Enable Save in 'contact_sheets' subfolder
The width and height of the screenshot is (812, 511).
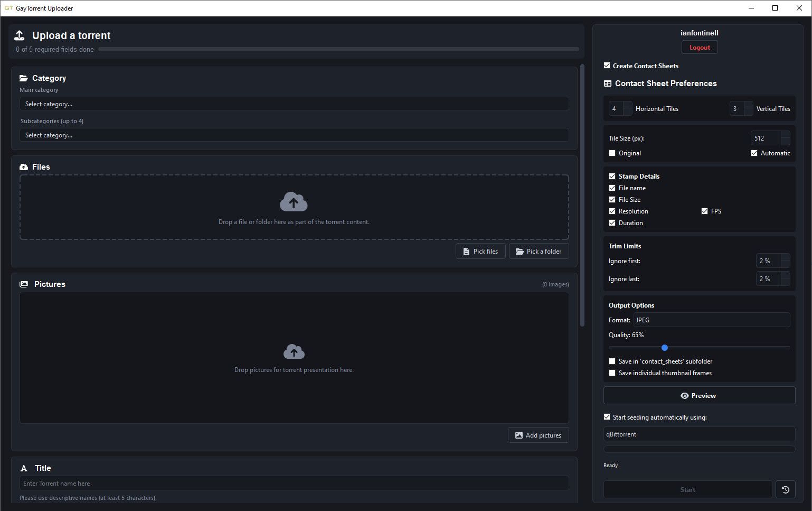click(612, 361)
